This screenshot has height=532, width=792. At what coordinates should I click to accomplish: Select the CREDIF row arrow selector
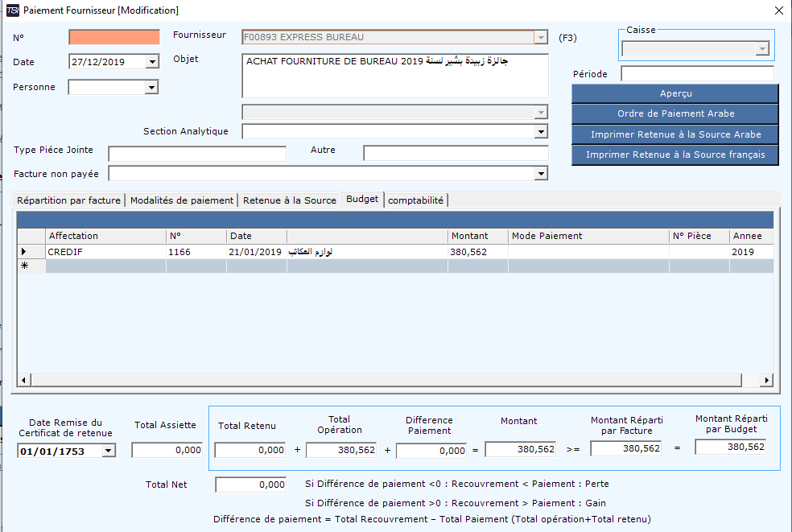(31, 252)
